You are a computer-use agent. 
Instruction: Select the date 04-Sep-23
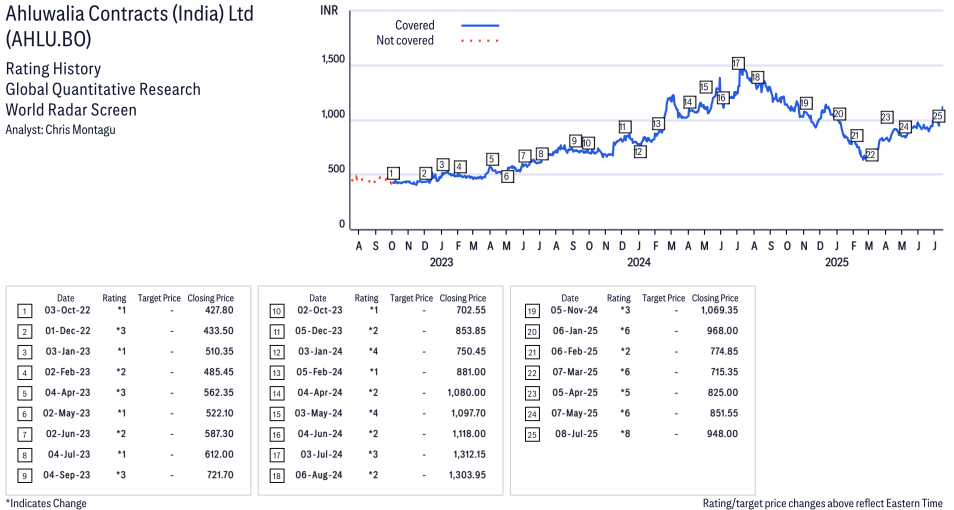click(x=67, y=475)
